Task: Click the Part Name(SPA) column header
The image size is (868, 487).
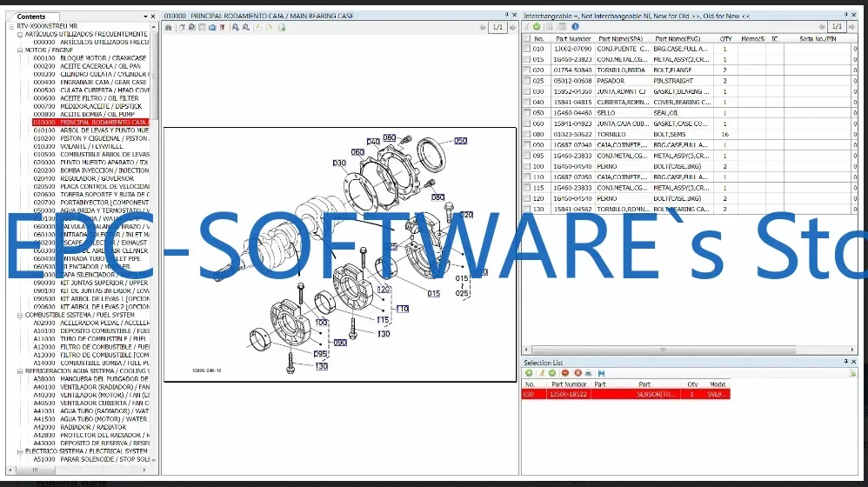Action: coord(620,39)
